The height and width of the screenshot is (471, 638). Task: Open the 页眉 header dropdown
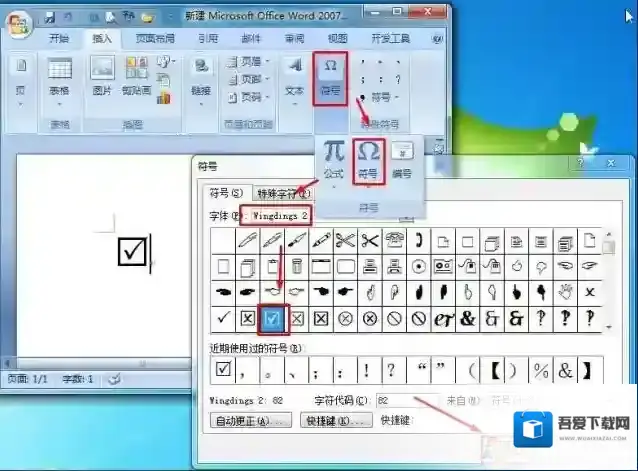[x=249, y=62]
